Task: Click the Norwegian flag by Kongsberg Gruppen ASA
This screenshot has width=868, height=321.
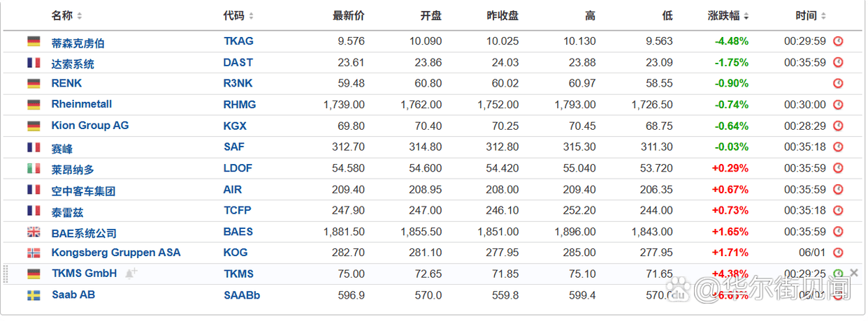Action: click(34, 253)
